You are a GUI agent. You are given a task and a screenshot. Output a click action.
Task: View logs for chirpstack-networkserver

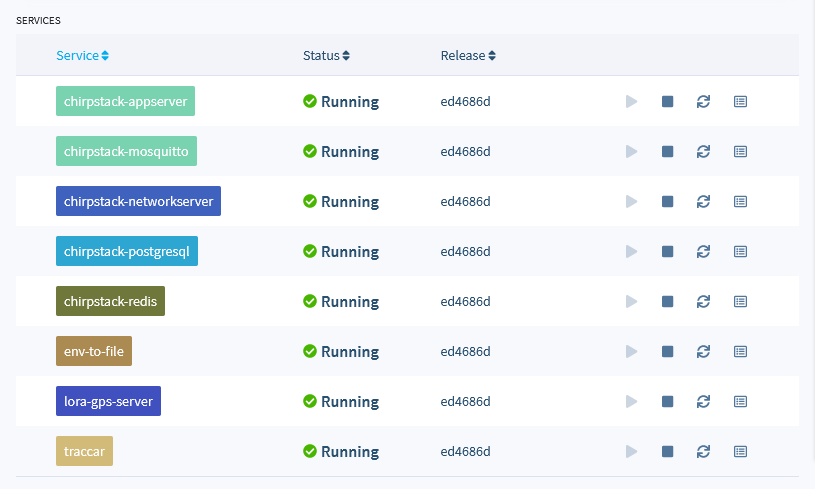pos(740,202)
